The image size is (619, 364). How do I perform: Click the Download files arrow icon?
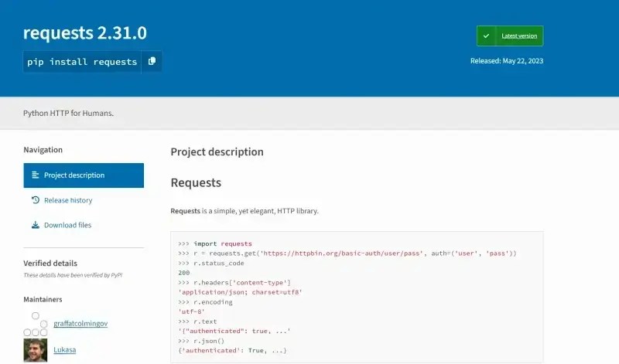coord(36,225)
